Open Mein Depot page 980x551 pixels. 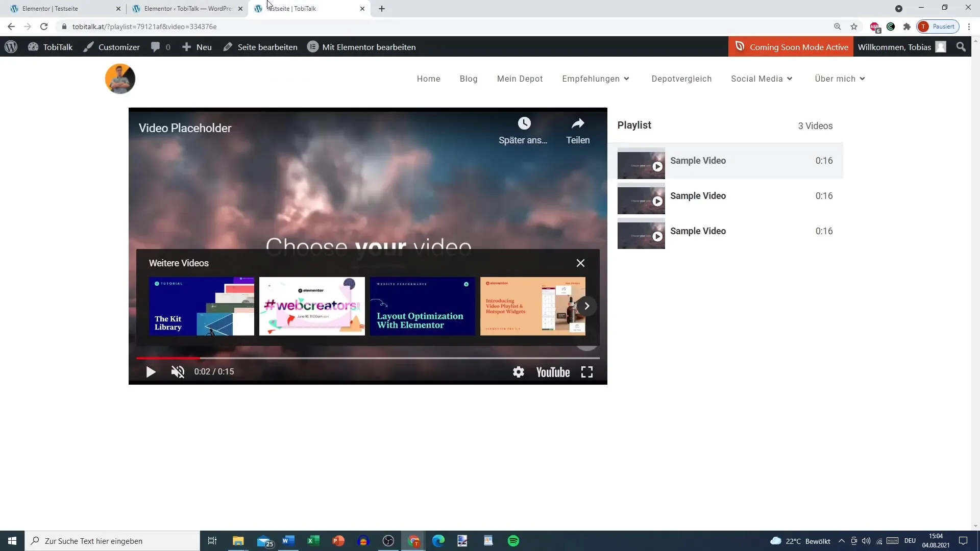tap(520, 79)
